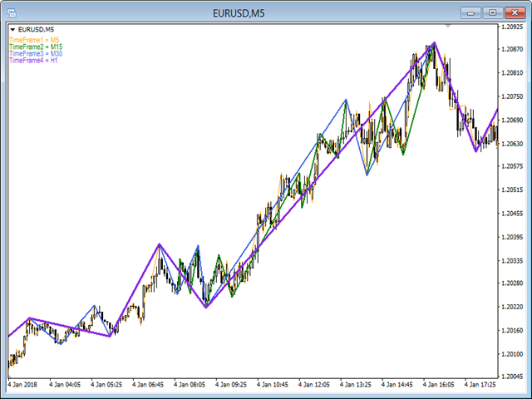Minimize the EURUSD,M5 chart window

[x=470, y=13]
